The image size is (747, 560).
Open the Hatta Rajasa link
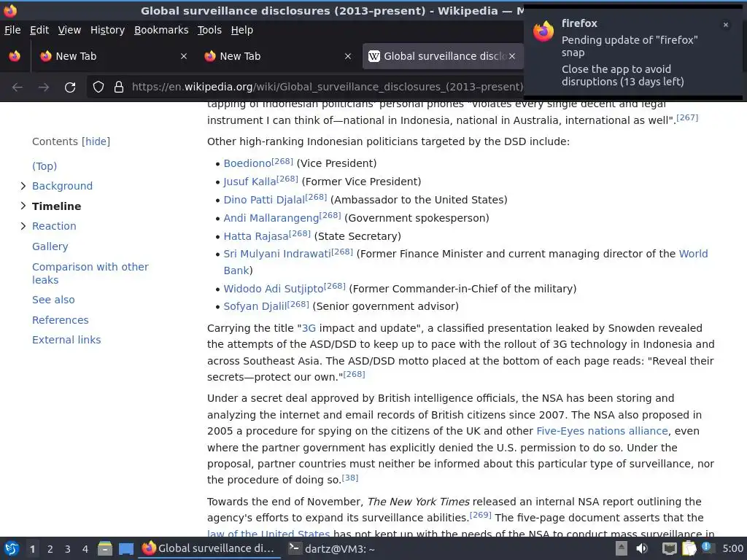point(256,236)
